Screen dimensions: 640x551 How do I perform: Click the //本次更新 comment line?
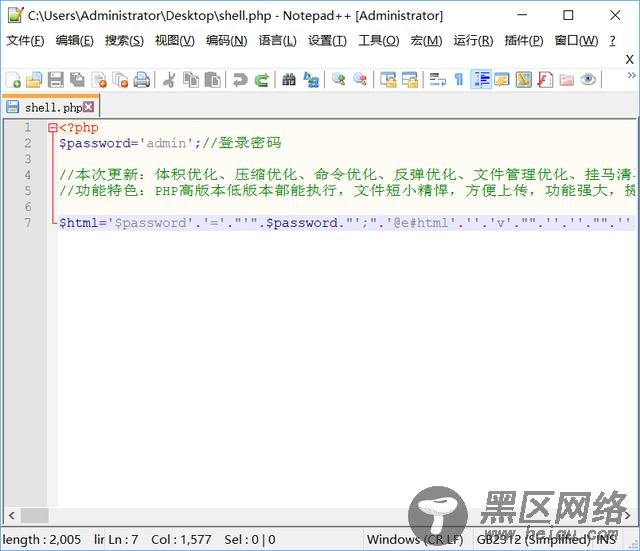click(347, 175)
